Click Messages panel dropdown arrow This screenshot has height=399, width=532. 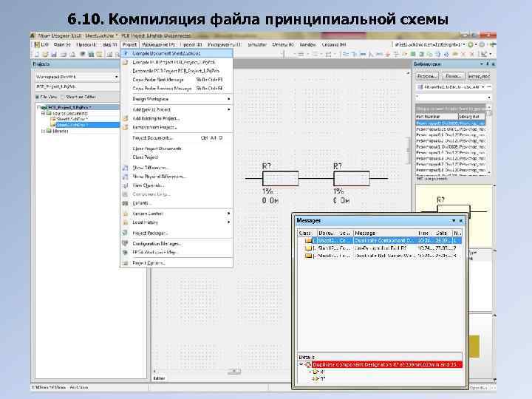click(x=453, y=220)
